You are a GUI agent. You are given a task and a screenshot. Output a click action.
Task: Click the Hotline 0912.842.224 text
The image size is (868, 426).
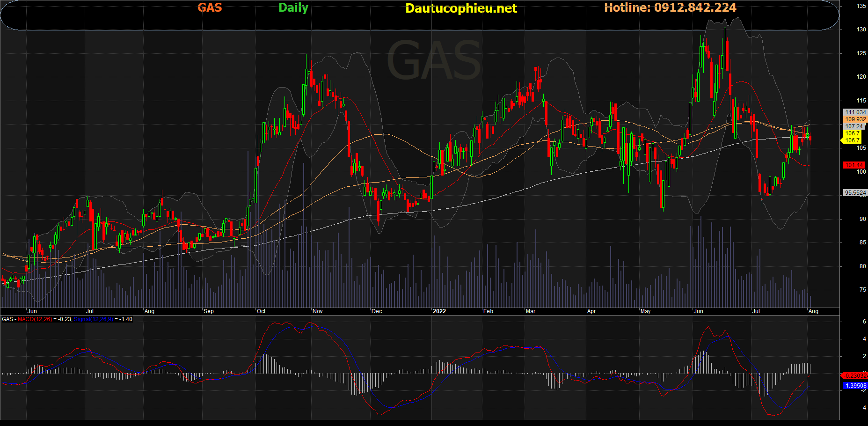pos(670,7)
